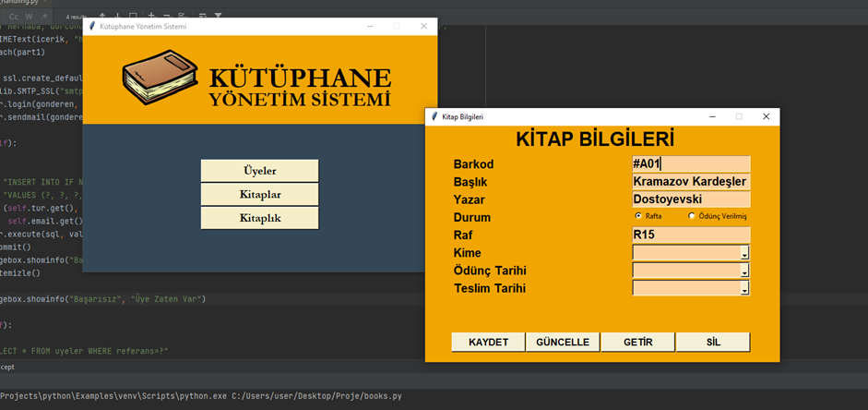Click the python.exe books.py run console line
The height and width of the screenshot is (410, 868).
(201, 396)
